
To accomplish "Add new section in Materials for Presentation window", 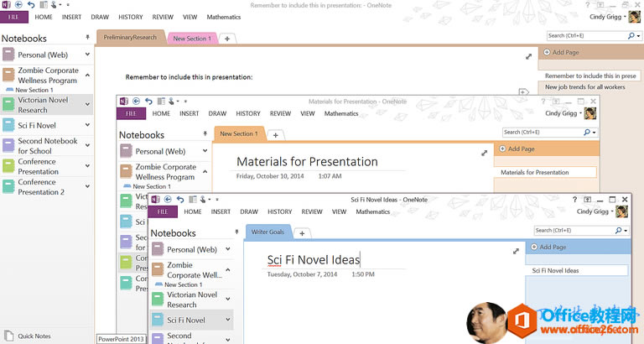I will (x=276, y=135).
